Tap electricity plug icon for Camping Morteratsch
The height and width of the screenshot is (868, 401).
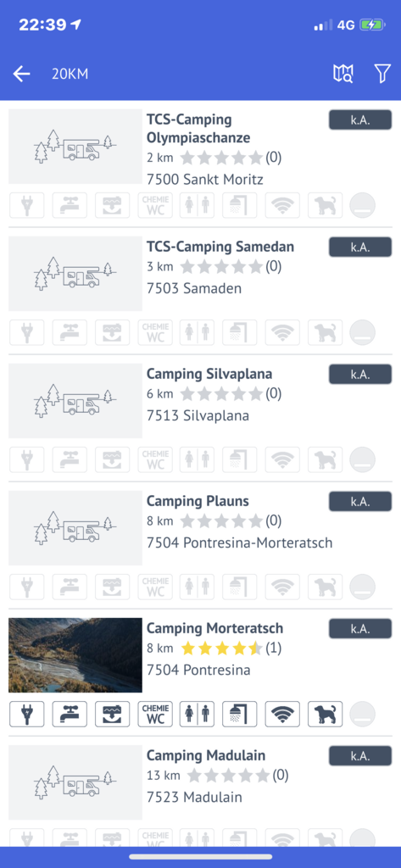26,714
